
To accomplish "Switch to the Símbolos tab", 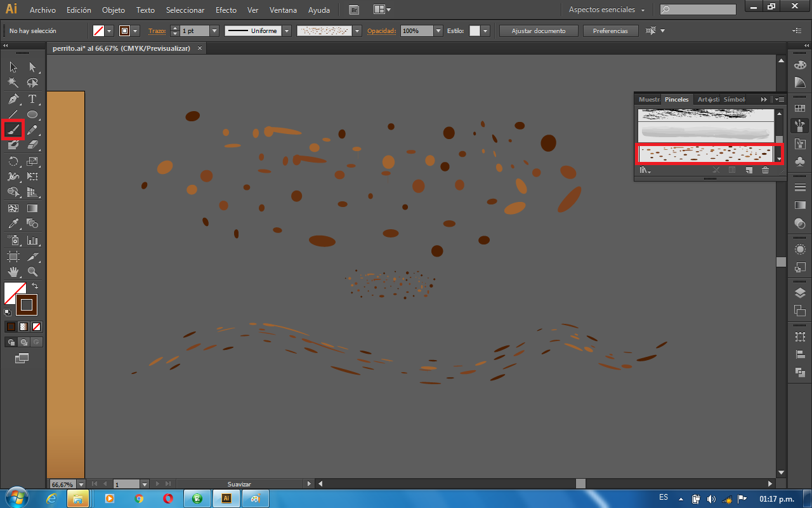I will [735, 99].
